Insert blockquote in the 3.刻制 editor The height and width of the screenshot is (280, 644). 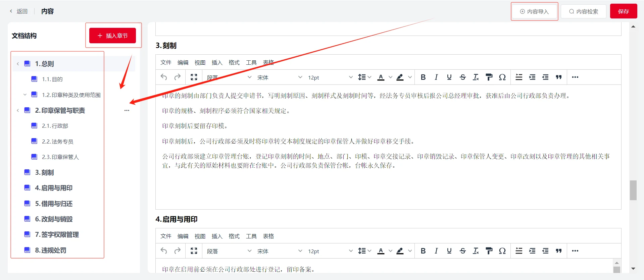pos(559,77)
